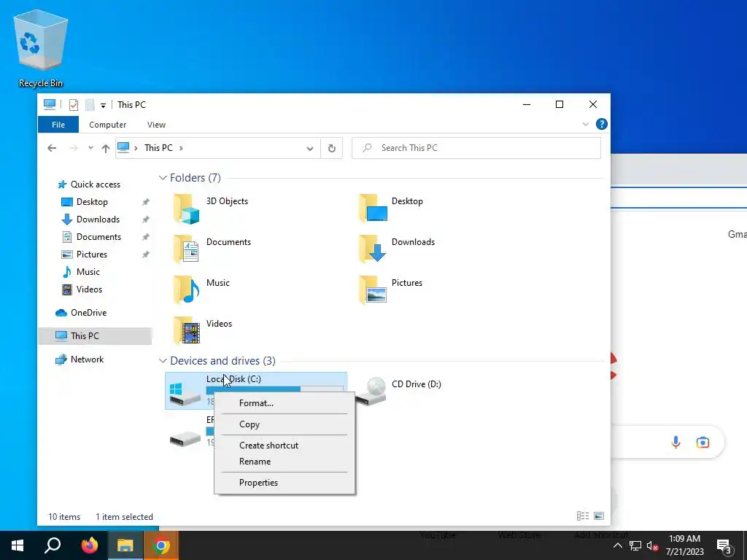Image resolution: width=747 pixels, height=560 pixels.
Task: Select the 3D Objects folder icon
Action: 186,209
